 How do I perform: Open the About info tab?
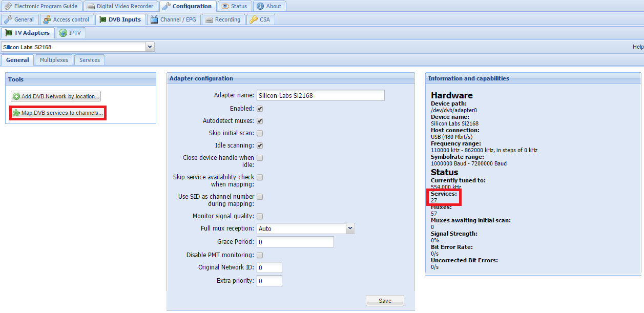(x=260, y=6)
